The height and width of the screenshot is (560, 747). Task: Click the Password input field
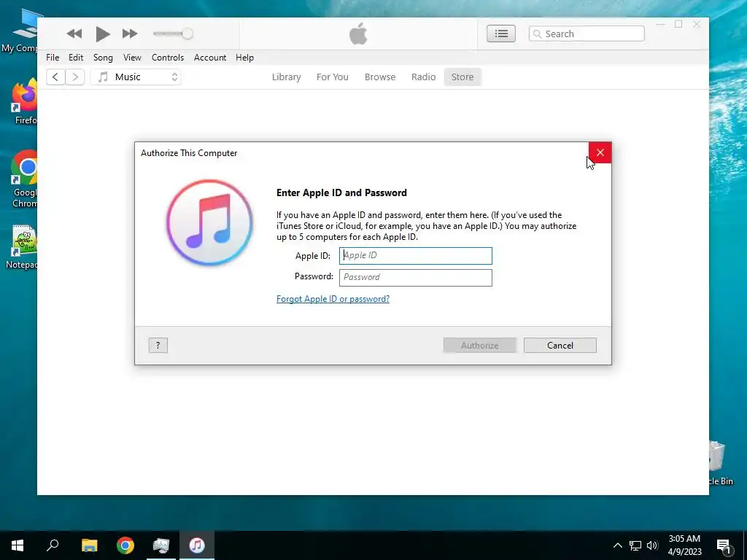(x=415, y=278)
